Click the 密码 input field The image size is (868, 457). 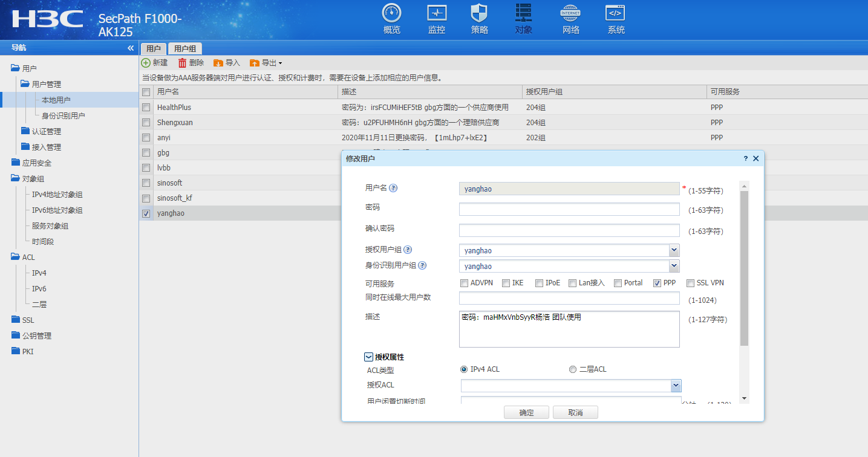[569, 209]
